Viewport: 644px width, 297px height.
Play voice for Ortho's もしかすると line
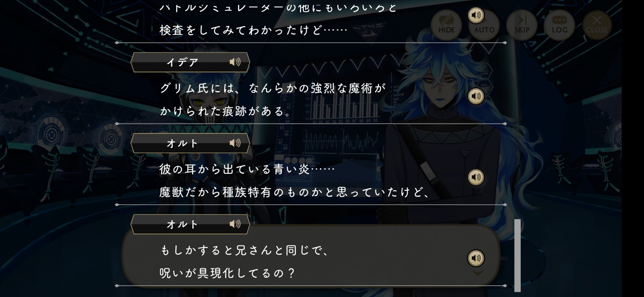tap(476, 258)
